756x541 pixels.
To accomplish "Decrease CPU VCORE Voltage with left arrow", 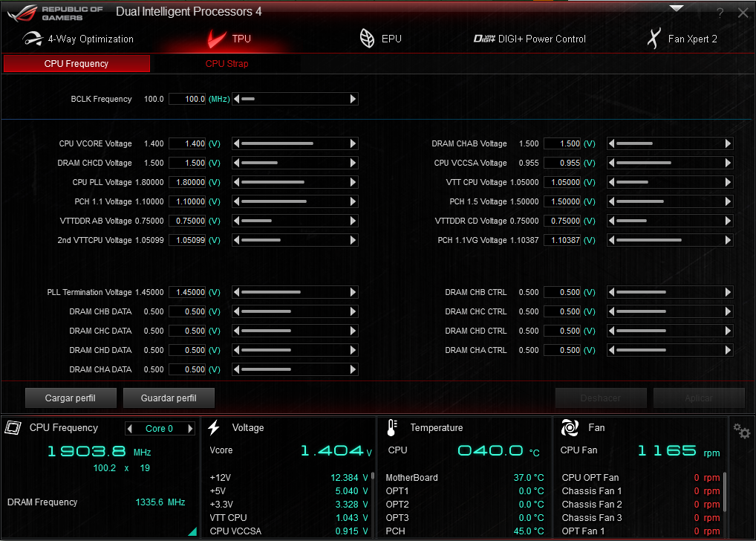I will pyautogui.click(x=237, y=144).
